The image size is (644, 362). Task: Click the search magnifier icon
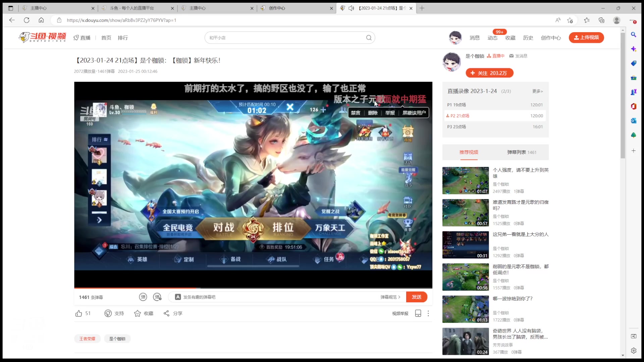pyautogui.click(x=369, y=38)
